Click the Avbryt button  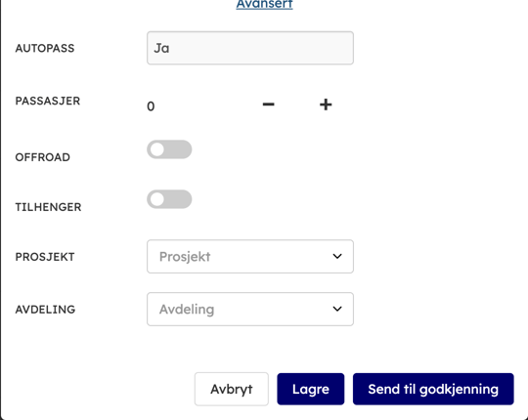(x=232, y=389)
